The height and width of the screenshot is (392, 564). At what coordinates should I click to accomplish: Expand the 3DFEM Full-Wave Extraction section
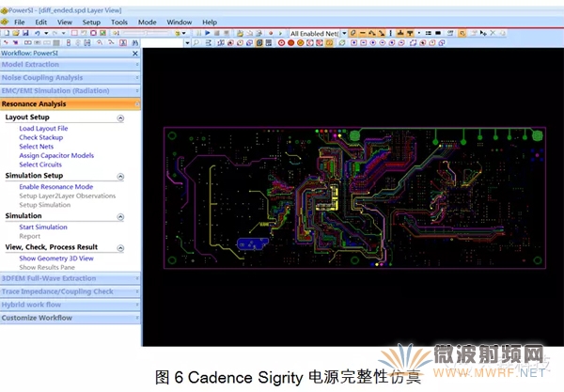coord(70,278)
